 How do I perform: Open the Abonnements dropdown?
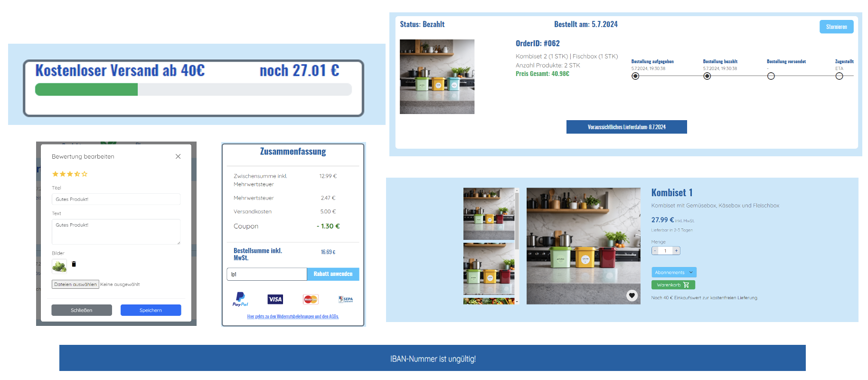[x=673, y=272]
